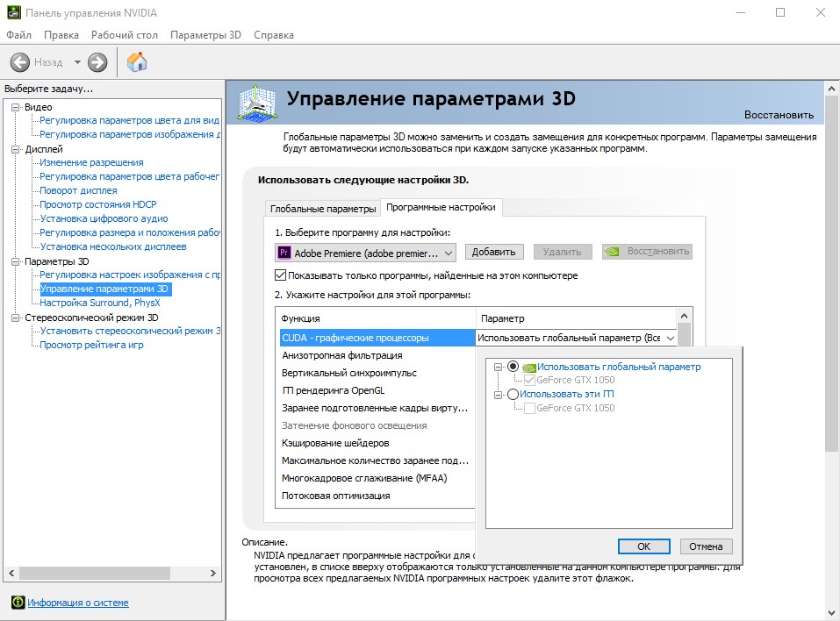Open Поворот дисплея task
840x621 pixels.
(78, 190)
